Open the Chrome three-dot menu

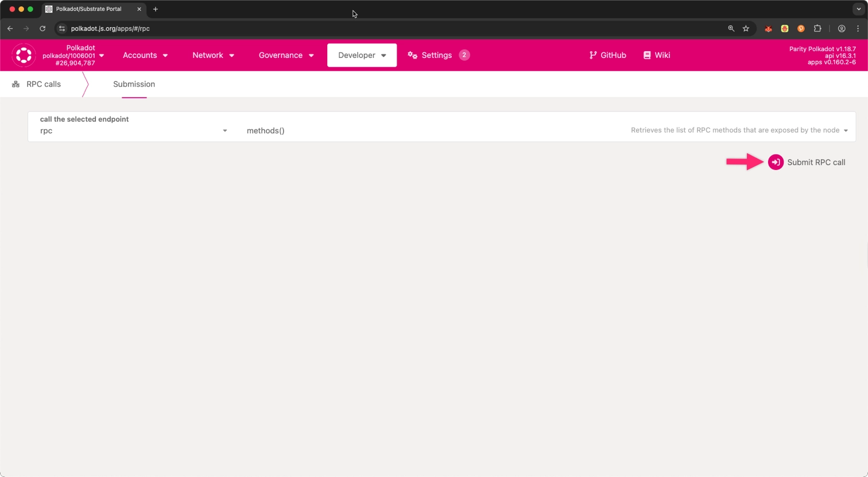coord(858,29)
